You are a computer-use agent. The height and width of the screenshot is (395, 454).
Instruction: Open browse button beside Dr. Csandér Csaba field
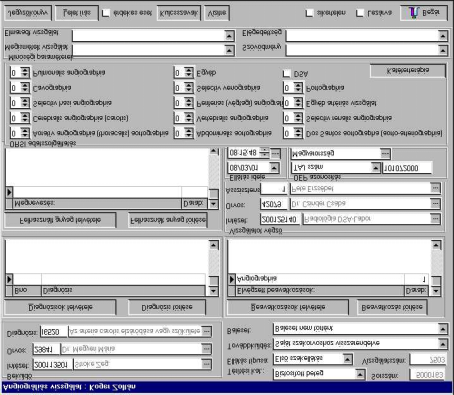[x=435, y=203]
